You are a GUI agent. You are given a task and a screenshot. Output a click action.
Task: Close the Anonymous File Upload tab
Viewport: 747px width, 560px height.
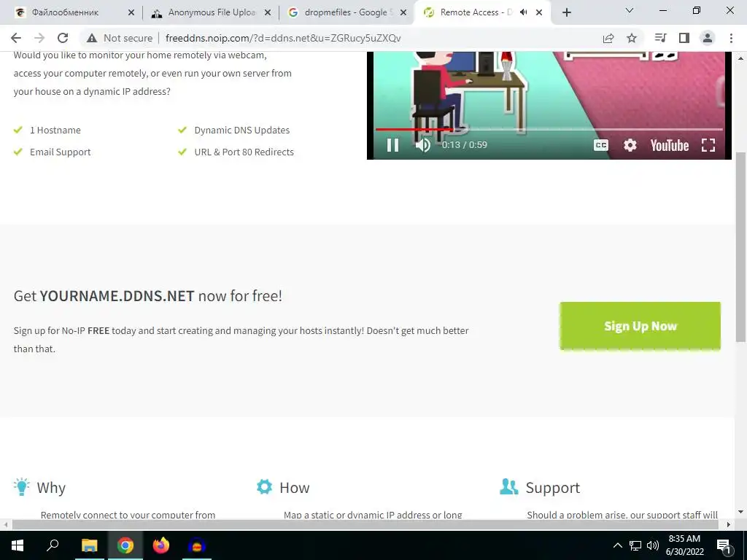click(268, 13)
